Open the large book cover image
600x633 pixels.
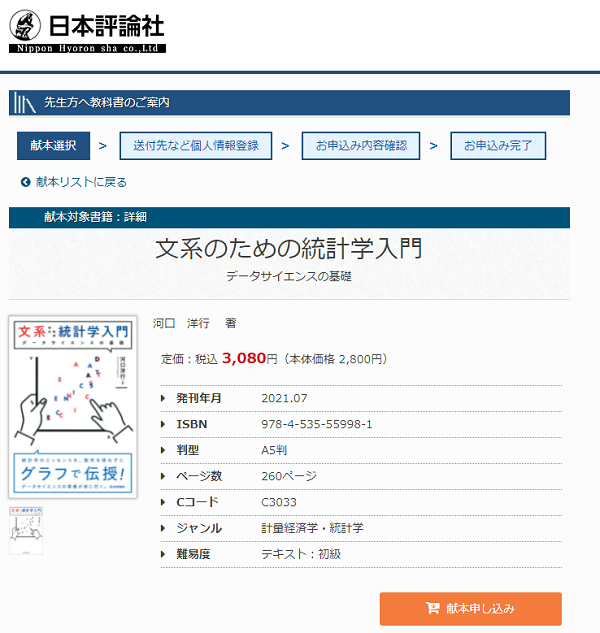pyautogui.click(x=73, y=407)
